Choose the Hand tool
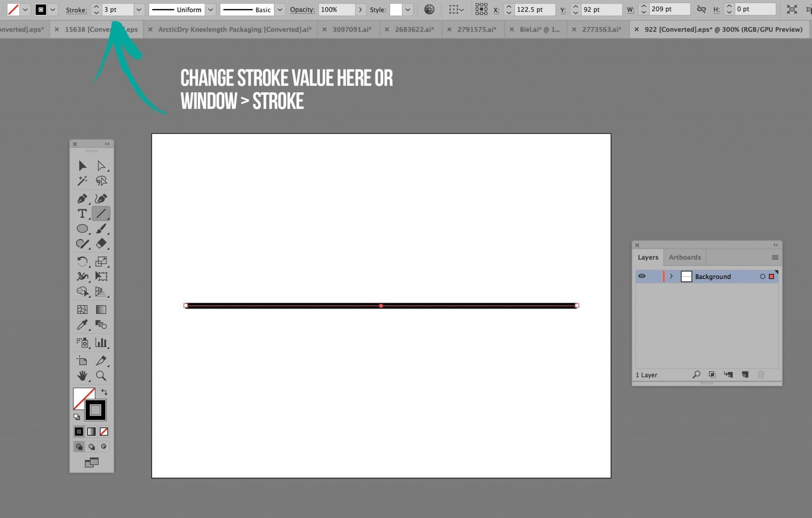This screenshot has height=518, width=812. click(x=81, y=375)
